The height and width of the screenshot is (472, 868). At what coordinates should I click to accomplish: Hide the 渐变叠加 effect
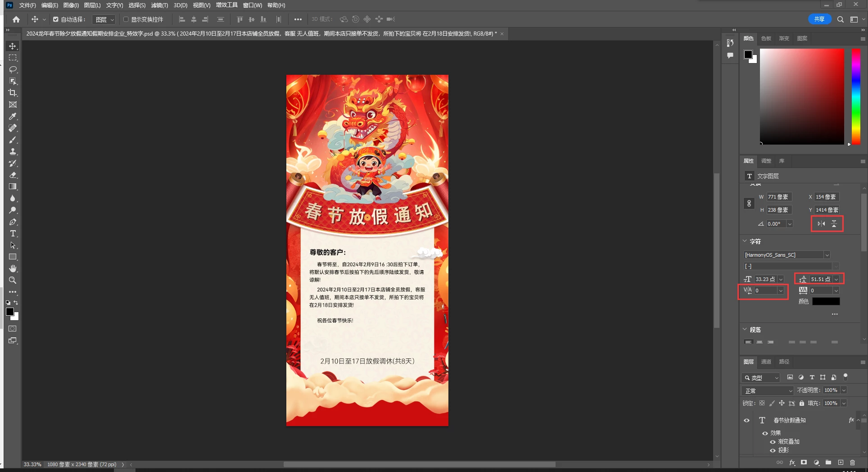pos(773,442)
